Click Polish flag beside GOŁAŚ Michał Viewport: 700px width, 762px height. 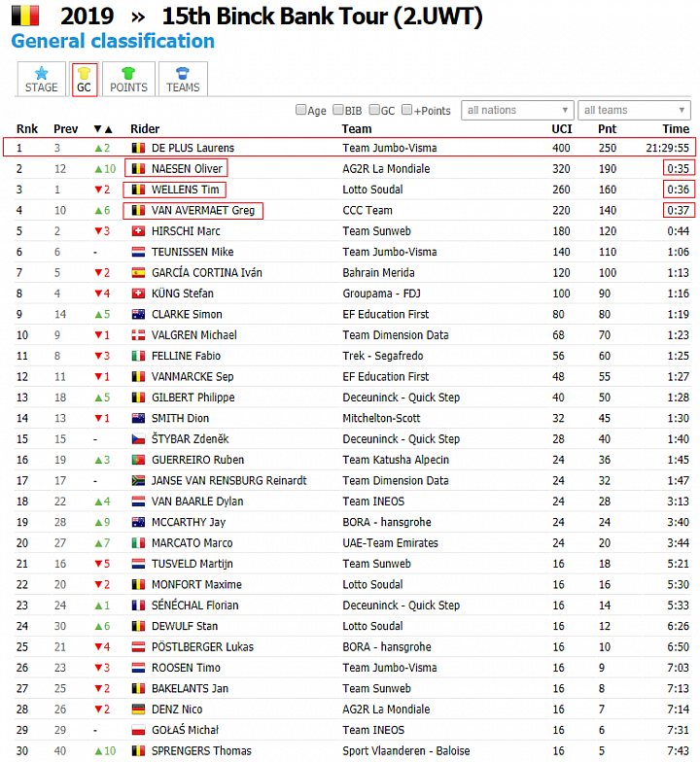tap(138, 730)
